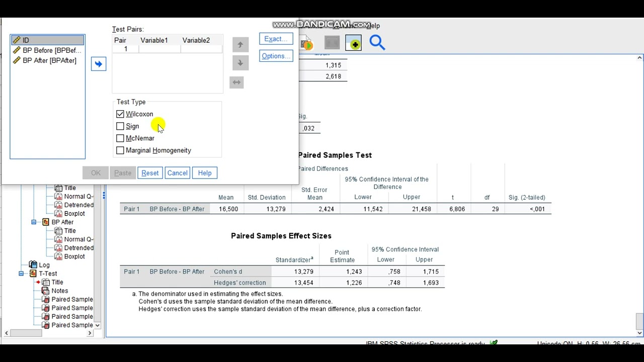Click the Reset button
Viewport: 644px width, 362px height.
(x=150, y=173)
